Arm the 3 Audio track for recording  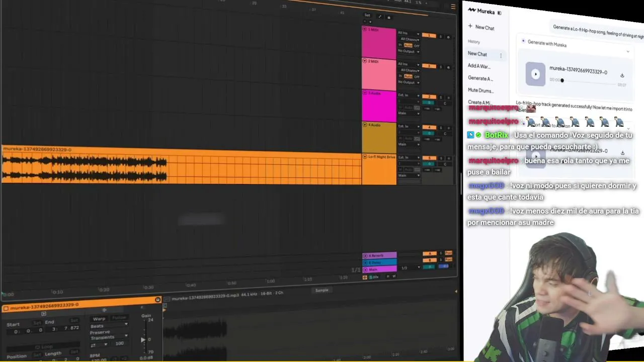coord(448,98)
